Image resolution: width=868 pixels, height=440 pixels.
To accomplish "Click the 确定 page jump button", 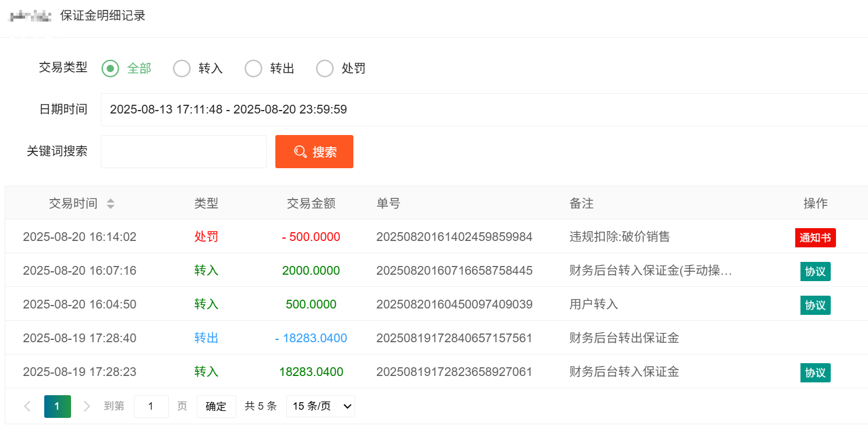I will 216,406.
